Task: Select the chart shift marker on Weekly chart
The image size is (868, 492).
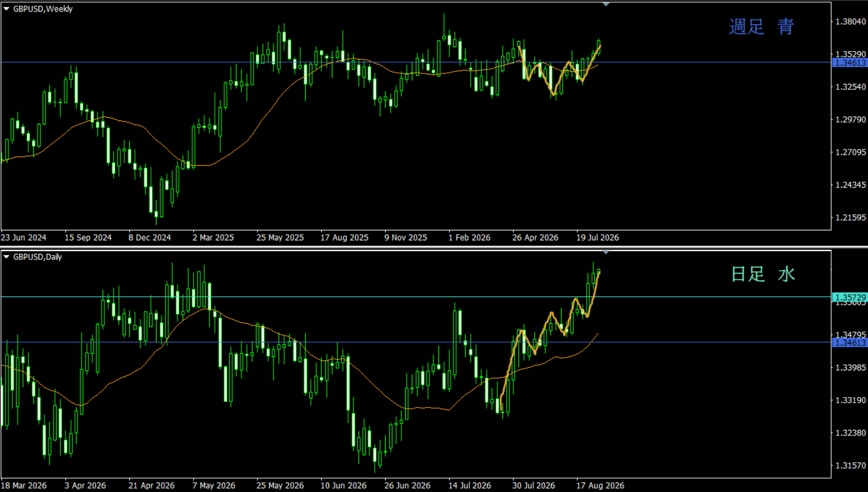Action: (606, 4)
